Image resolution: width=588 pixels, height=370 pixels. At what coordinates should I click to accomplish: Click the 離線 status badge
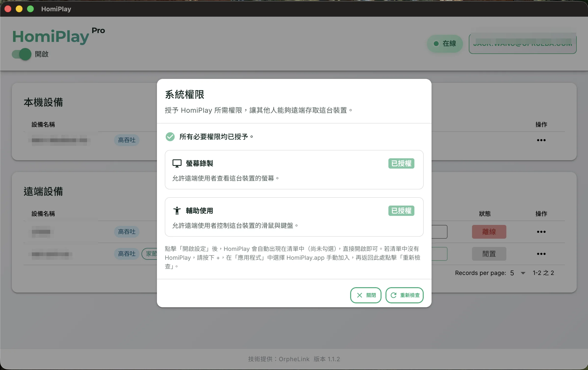pyautogui.click(x=489, y=232)
